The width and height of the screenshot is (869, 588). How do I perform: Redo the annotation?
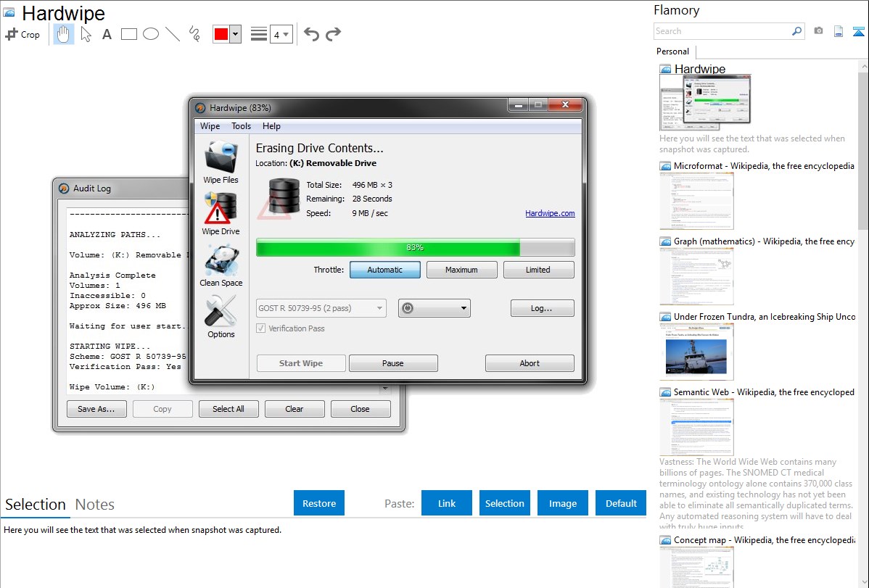click(333, 34)
